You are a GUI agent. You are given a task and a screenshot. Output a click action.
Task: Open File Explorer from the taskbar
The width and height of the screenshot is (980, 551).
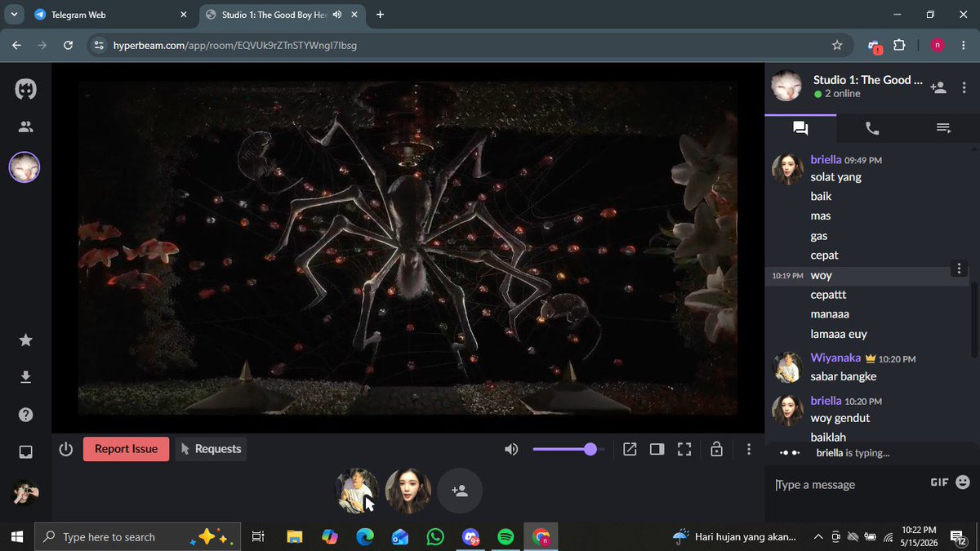pos(294,536)
